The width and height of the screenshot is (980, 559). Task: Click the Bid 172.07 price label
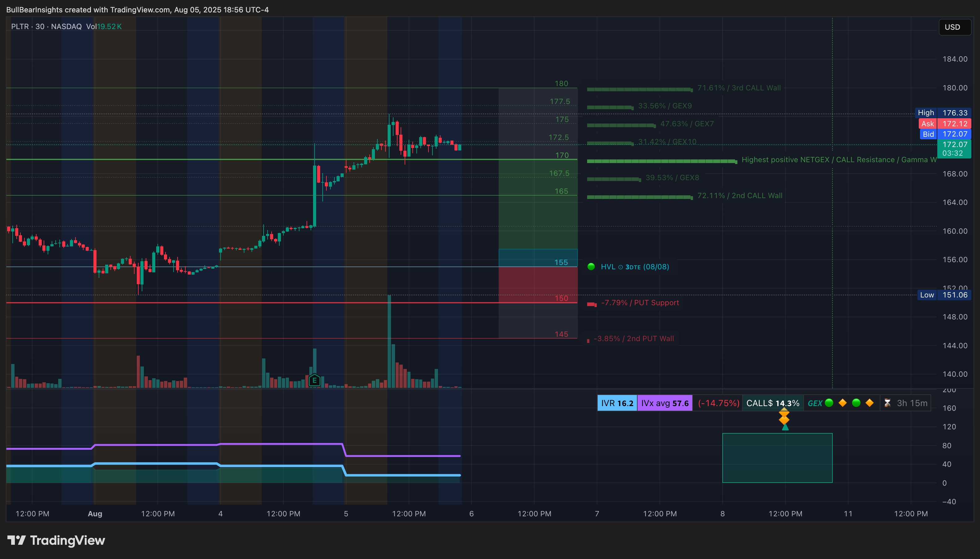tap(945, 134)
